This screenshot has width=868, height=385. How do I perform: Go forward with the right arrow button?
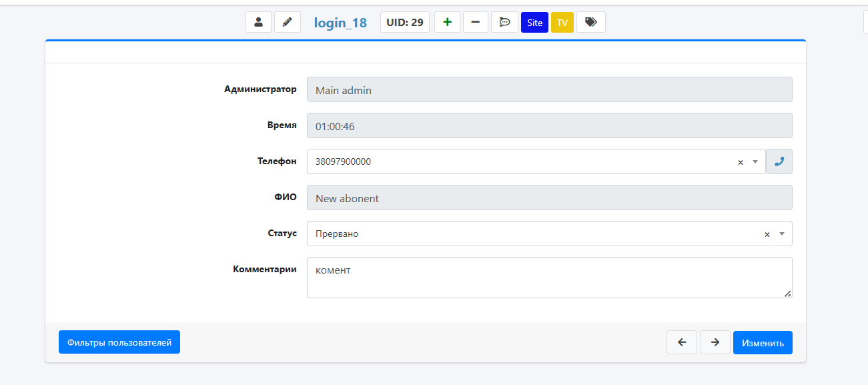pyautogui.click(x=715, y=342)
